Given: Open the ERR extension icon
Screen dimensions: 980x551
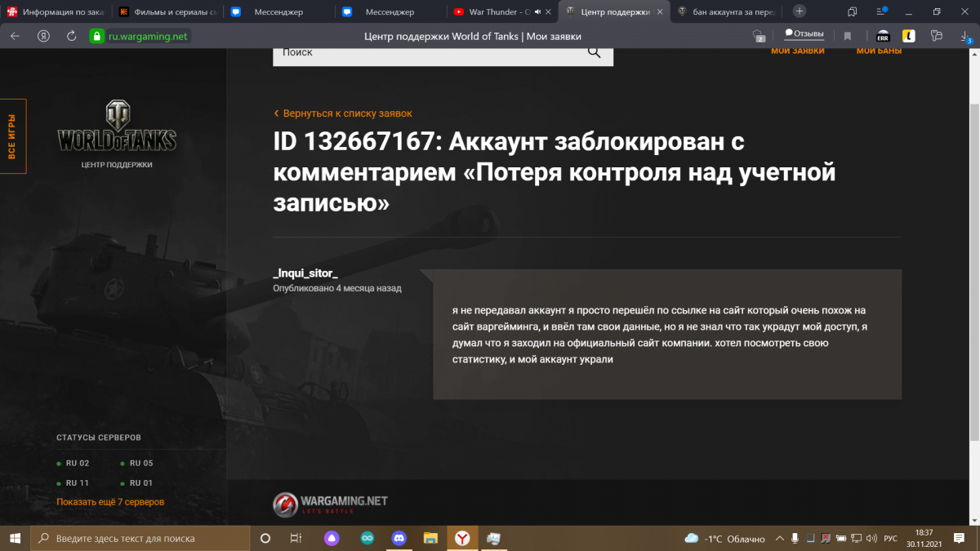Looking at the screenshot, I should pyautogui.click(x=883, y=36).
